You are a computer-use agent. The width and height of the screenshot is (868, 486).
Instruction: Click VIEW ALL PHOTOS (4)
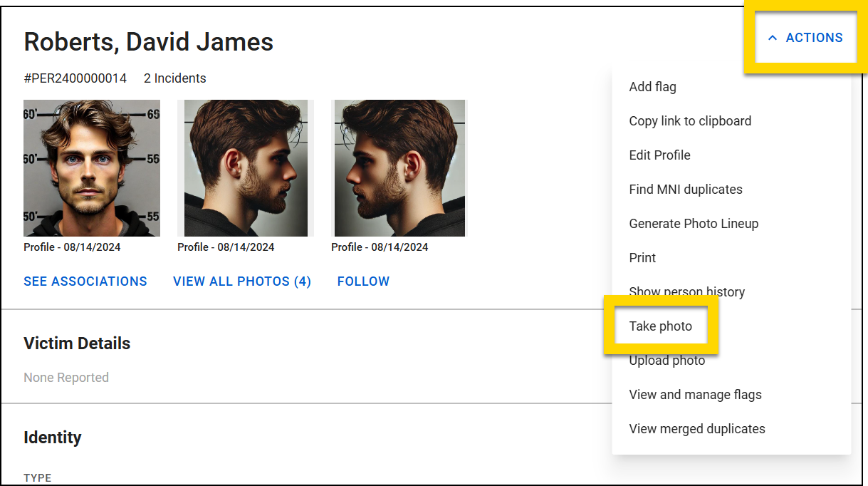[241, 281]
